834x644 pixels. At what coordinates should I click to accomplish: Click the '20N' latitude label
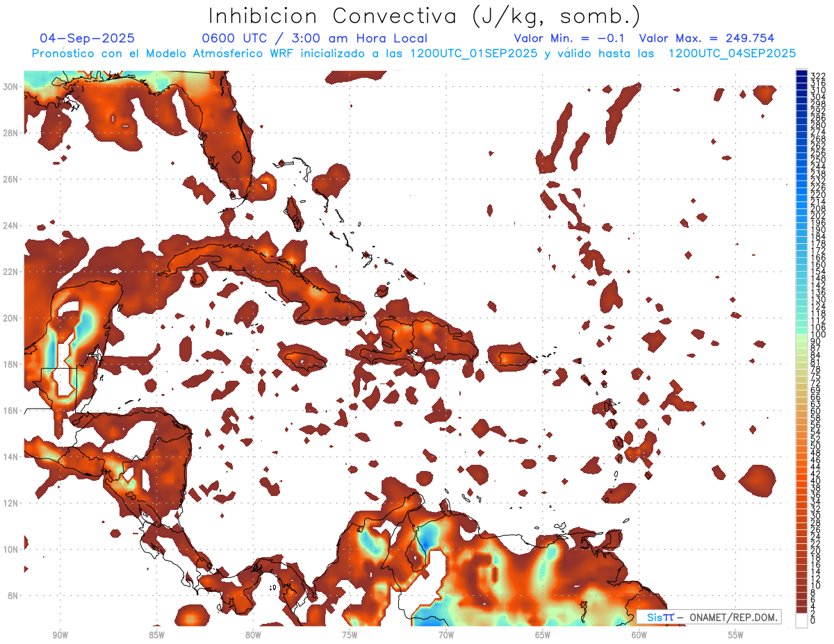pos(11,318)
